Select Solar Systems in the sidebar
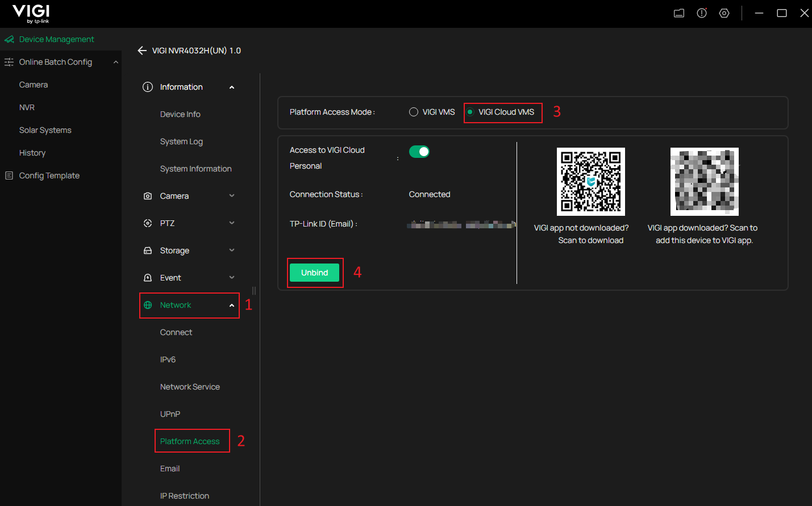 click(x=45, y=130)
